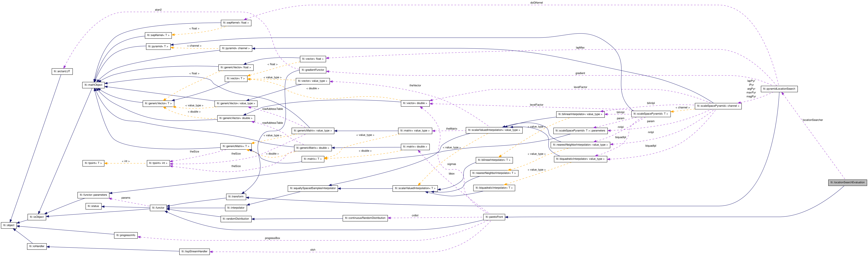
Task: Click the lti::tpoint< T > node
Action: coord(93,163)
